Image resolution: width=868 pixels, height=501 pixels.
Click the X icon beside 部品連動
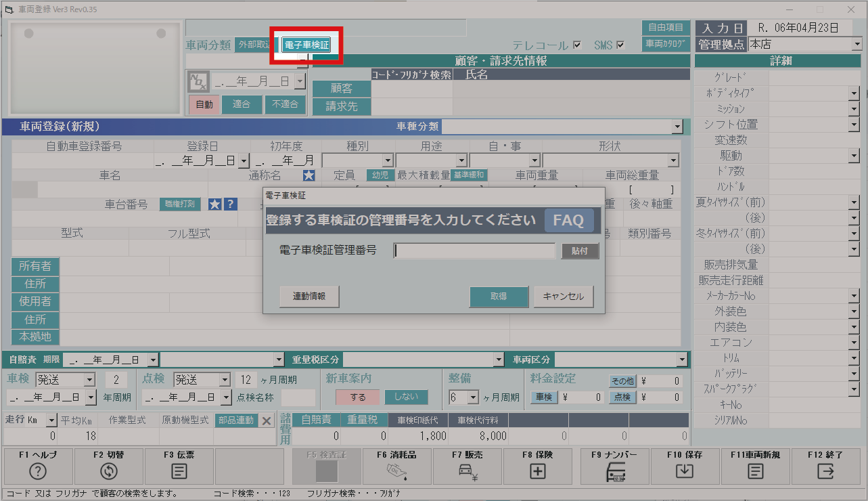(267, 420)
